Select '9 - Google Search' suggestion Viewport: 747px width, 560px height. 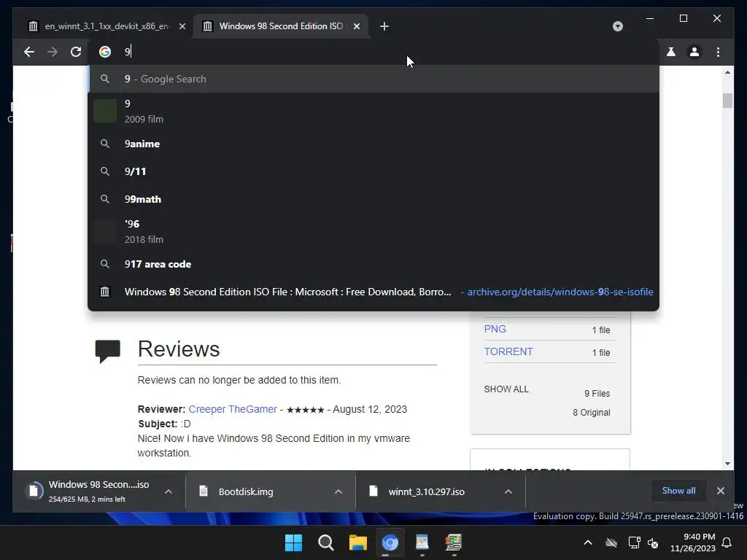(374, 79)
